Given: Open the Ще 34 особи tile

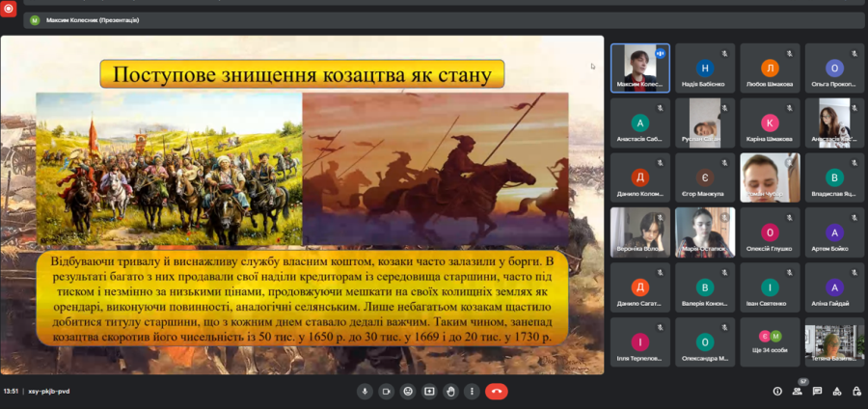Looking at the screenshot, I should pos(770,342).
